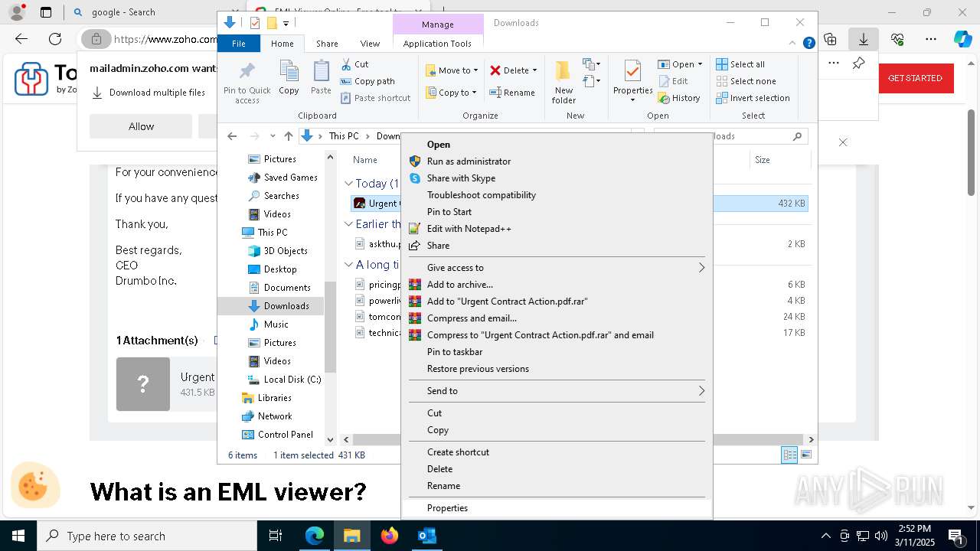Click Type here to search box
Screen dimensions: 980x551
pos(147,536)
